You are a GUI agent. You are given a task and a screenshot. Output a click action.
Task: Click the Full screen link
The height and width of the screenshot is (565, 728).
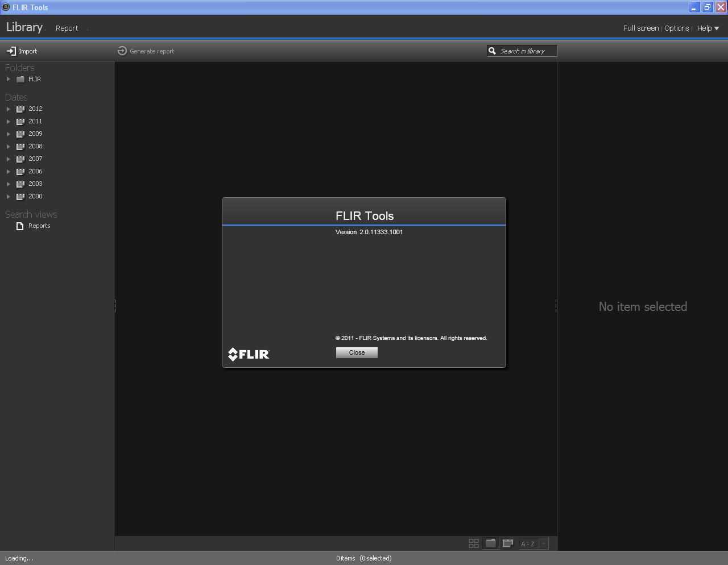coord(640,28)
